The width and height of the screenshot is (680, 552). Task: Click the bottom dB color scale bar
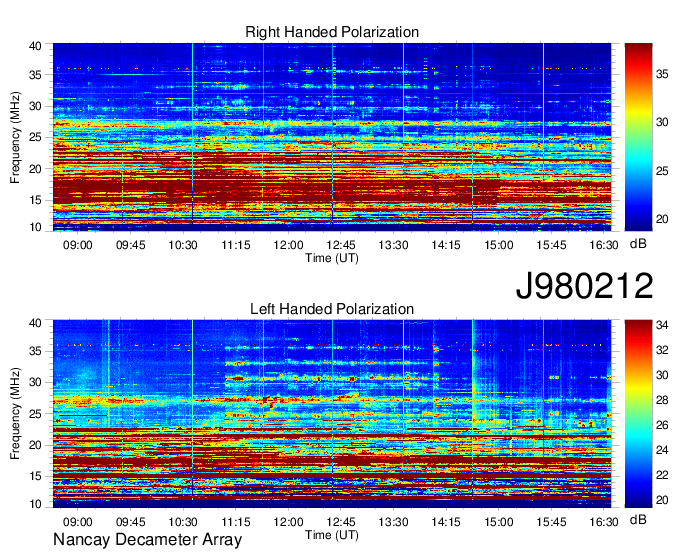(638, 414)
